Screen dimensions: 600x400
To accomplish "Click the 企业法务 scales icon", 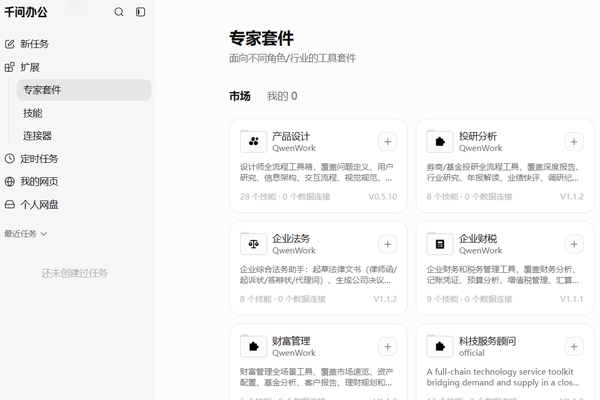I will click(253, 244).
